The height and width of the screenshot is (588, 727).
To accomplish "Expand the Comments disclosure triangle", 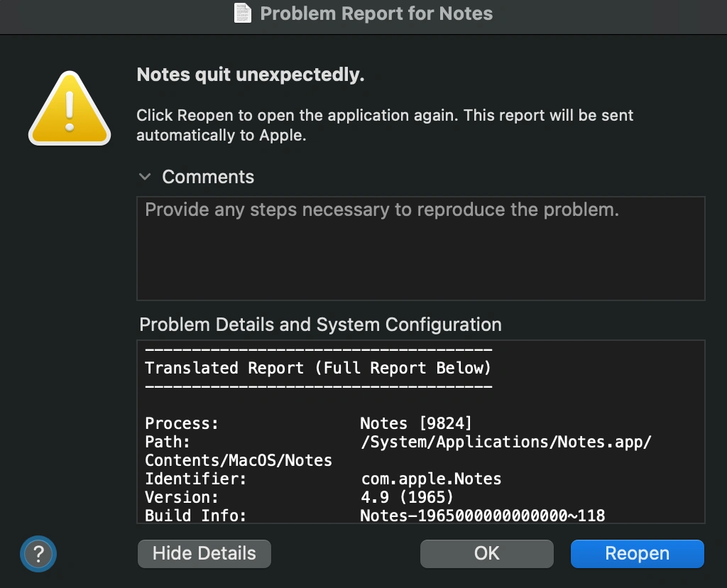I will (146, 177).
